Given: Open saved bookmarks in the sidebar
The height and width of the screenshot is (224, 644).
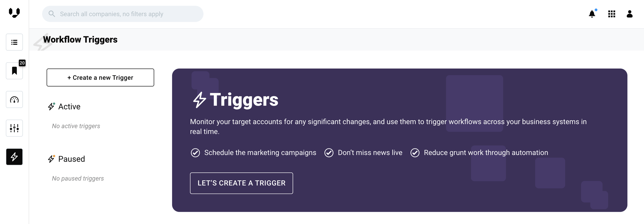Looking at the screenshot, I should tap(14, 71).
